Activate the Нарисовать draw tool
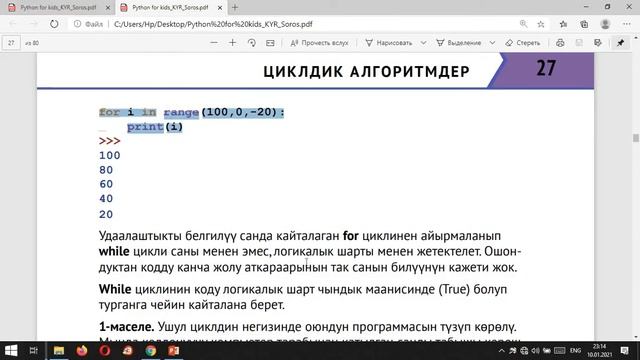Viewport: 640px width, 360px height. 389,43
